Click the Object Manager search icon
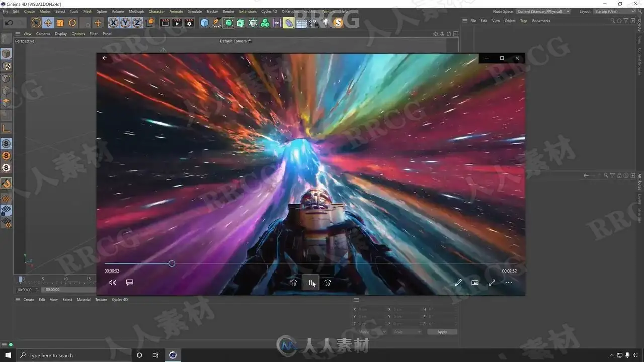Screen dimensions: 644x362 [x=612, y=21]
